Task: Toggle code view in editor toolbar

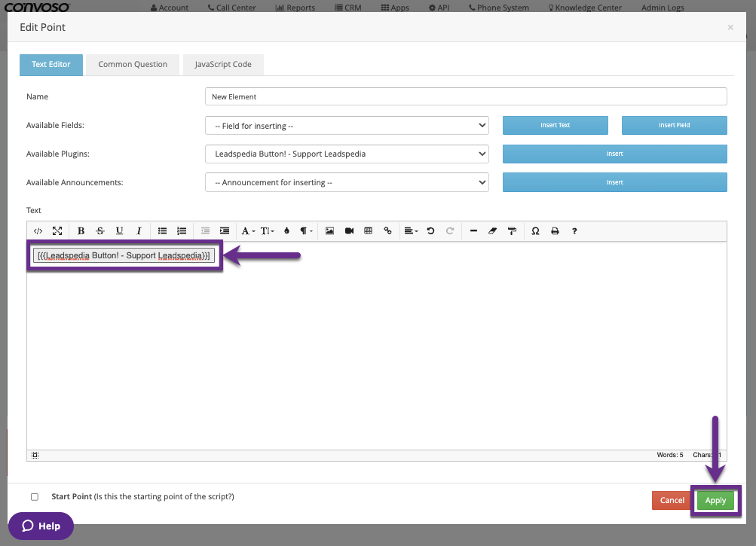Action: (x=38, y=231)
